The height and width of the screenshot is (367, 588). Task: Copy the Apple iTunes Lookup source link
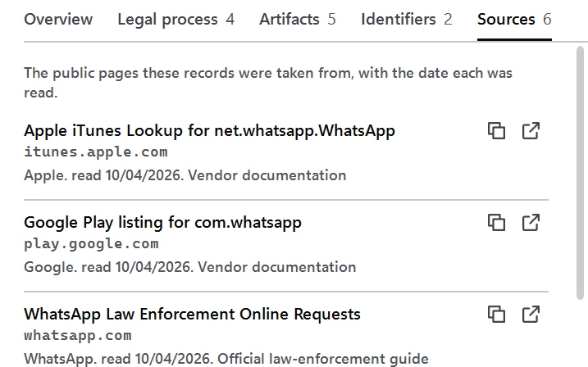click(496, 131)
